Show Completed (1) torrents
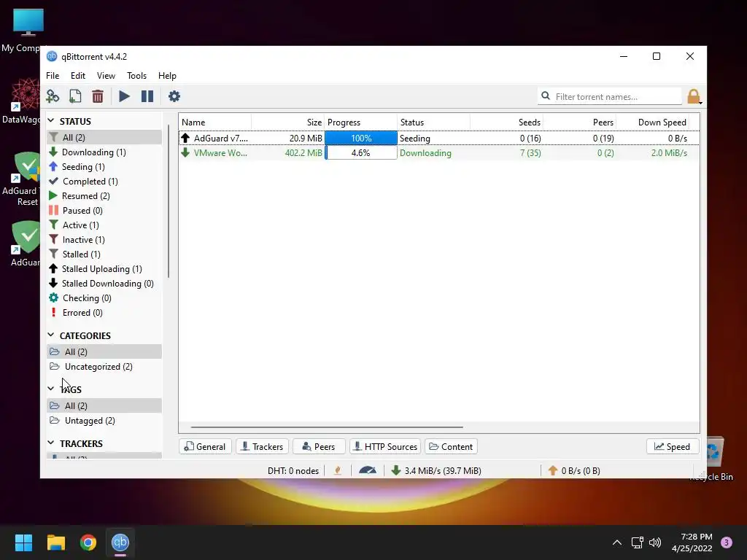Image resolution: width=747 pixels, height=560 pixels. click(90, 182)
